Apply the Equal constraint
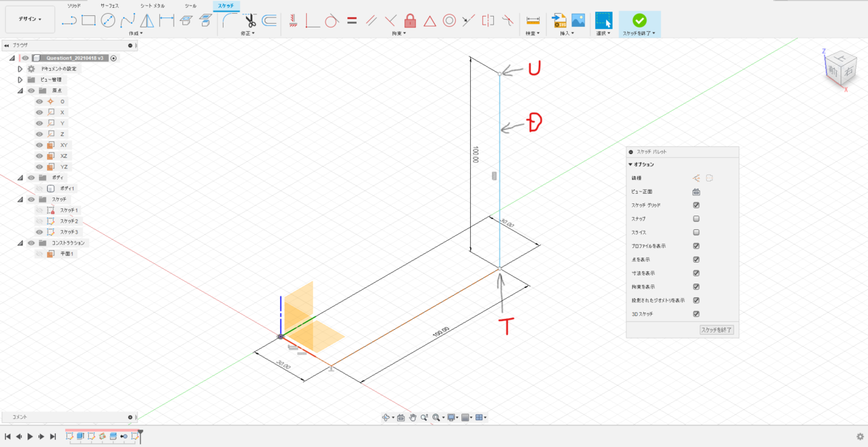 tap(352, 20)
